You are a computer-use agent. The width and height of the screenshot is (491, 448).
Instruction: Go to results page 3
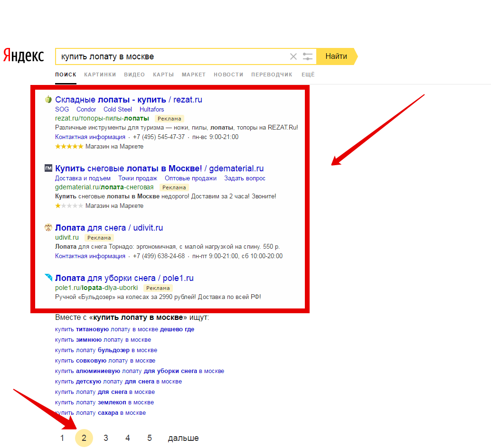[x=106, y=438]
